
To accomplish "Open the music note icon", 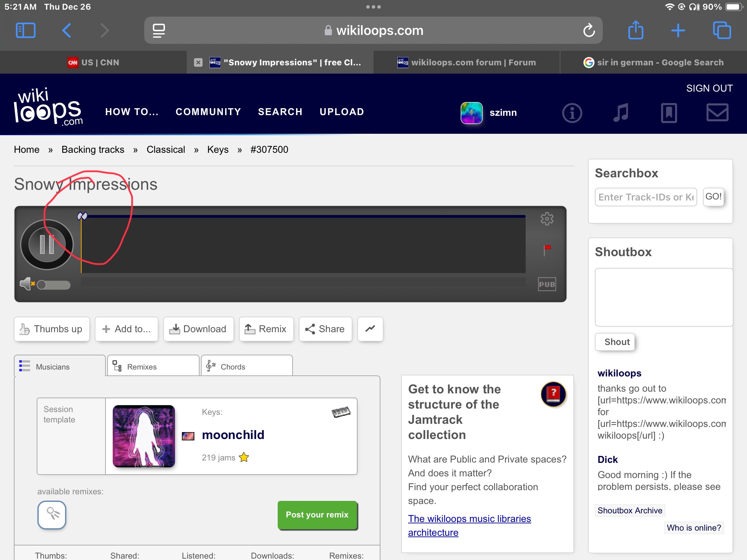I will pos(621,113).
